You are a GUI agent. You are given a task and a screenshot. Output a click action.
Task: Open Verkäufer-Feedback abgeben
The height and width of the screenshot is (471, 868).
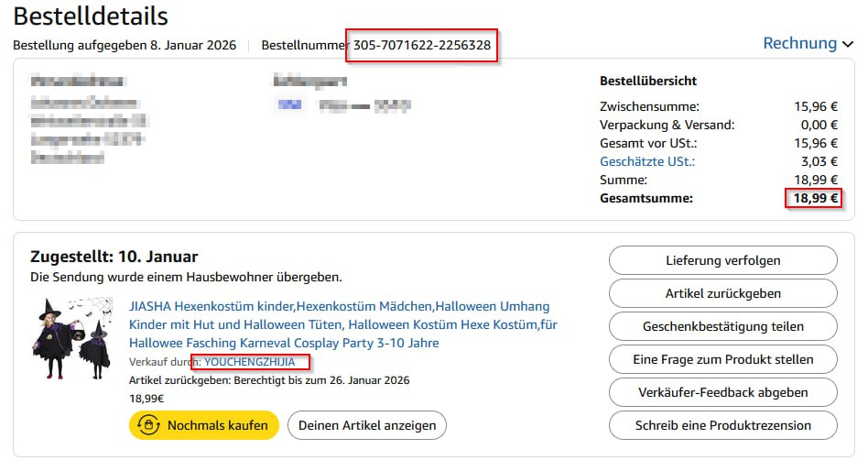click(722, 392)
